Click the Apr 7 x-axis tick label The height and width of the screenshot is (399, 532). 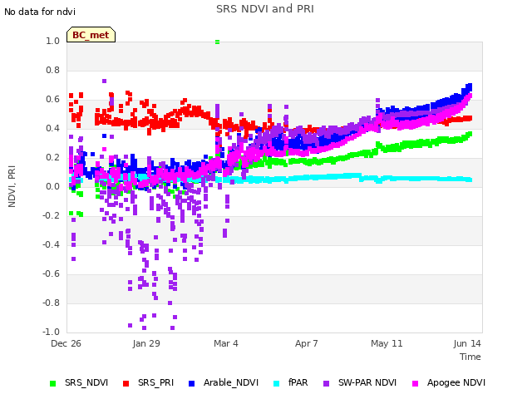pyautogui.click(x=307, y=343)
